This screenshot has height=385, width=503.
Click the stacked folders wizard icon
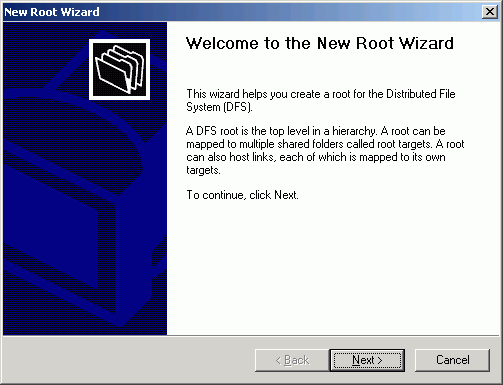click(119, 69)
